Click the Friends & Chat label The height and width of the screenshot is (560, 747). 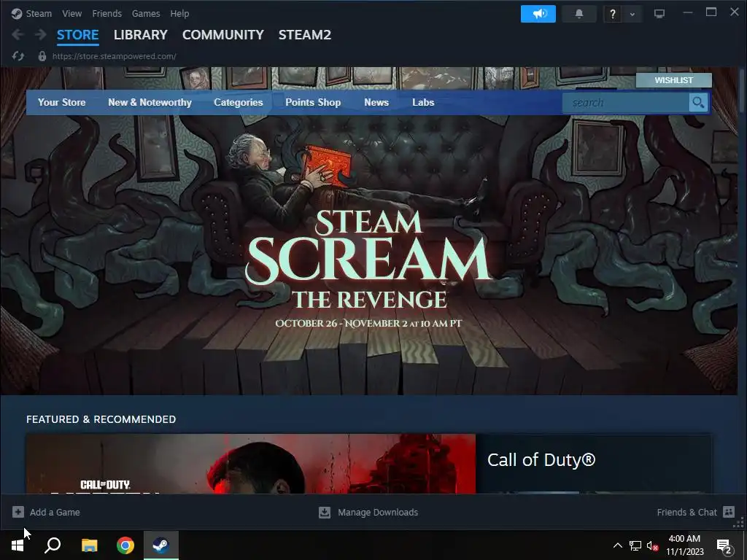pyautogui.click(x=686, y=513)
